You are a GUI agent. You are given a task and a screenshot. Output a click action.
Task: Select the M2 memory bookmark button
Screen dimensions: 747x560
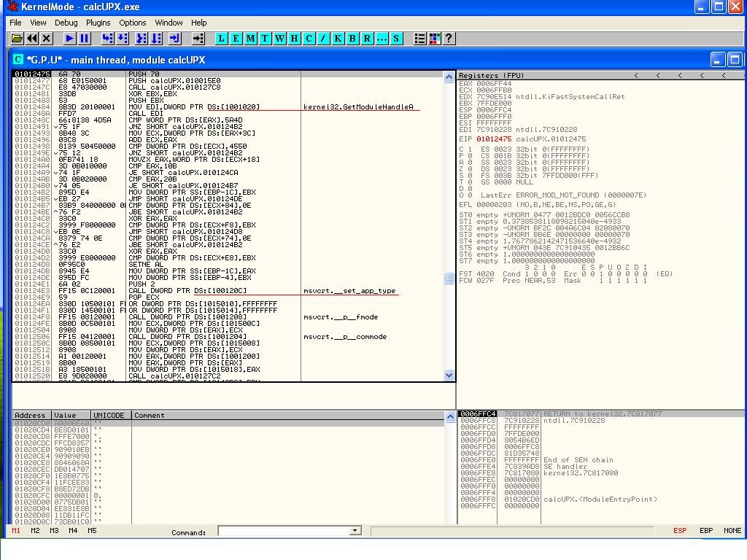coord(35,531)
